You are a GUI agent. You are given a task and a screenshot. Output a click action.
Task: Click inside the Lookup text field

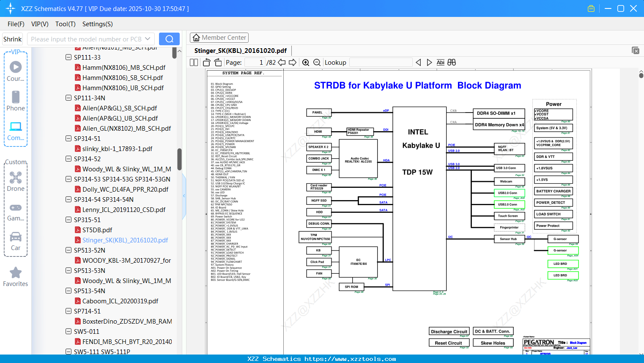(x=381, y=63)
